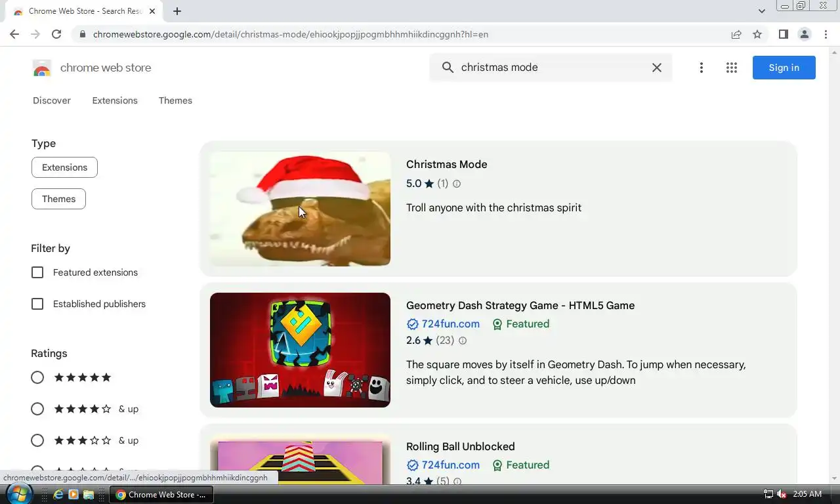840x504 pixels.
Task: Click the forward navigation arrow
Action: coord(35,34)
